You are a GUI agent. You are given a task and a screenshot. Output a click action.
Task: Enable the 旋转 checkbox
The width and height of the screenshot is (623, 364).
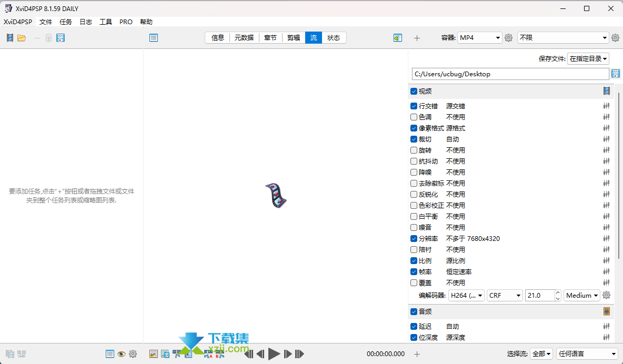(x=414, y=150)
